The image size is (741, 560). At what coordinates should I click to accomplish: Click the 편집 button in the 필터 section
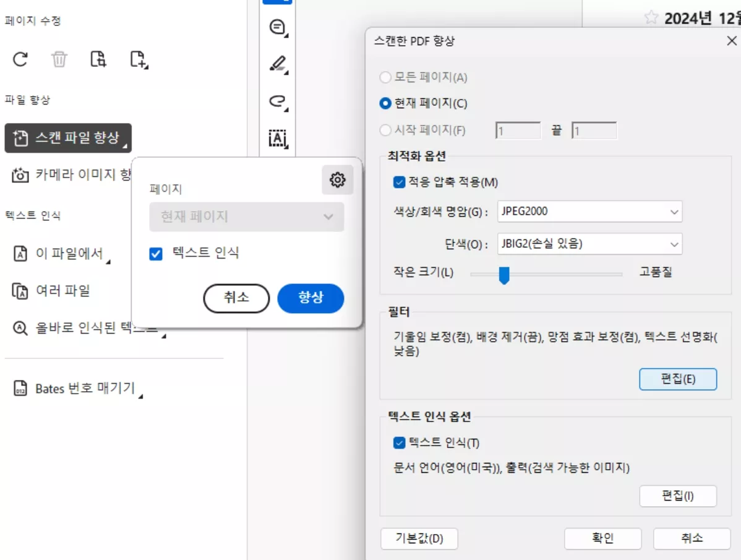[x=678, y=380]
